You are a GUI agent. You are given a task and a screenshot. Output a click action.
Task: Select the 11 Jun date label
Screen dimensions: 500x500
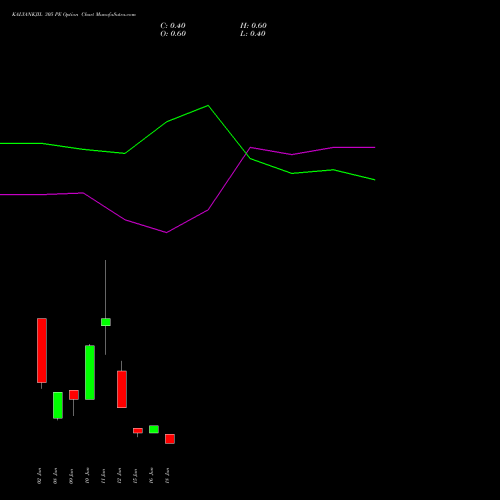click(103, 476)
